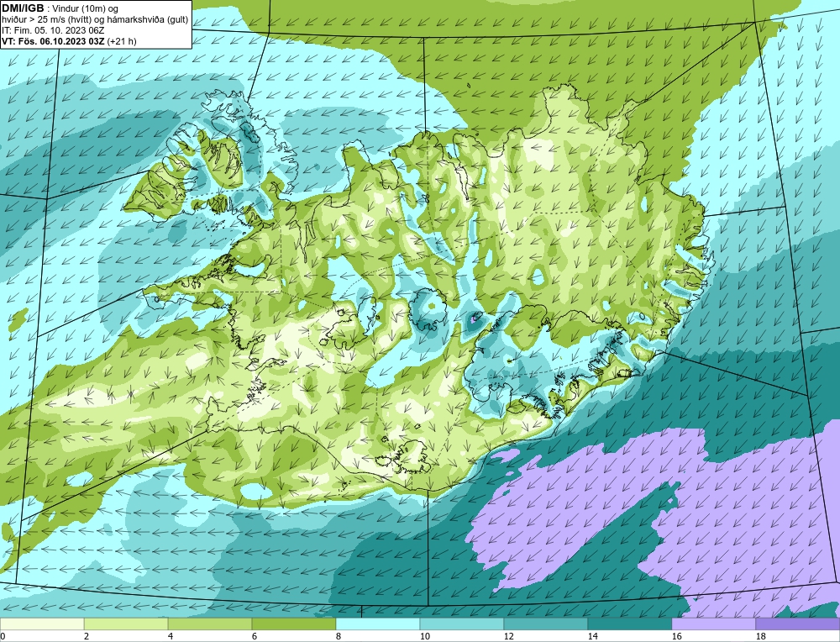Click the legend swatch above 18 m/s
The image size is (840, 642).
[x=797, y=624]
